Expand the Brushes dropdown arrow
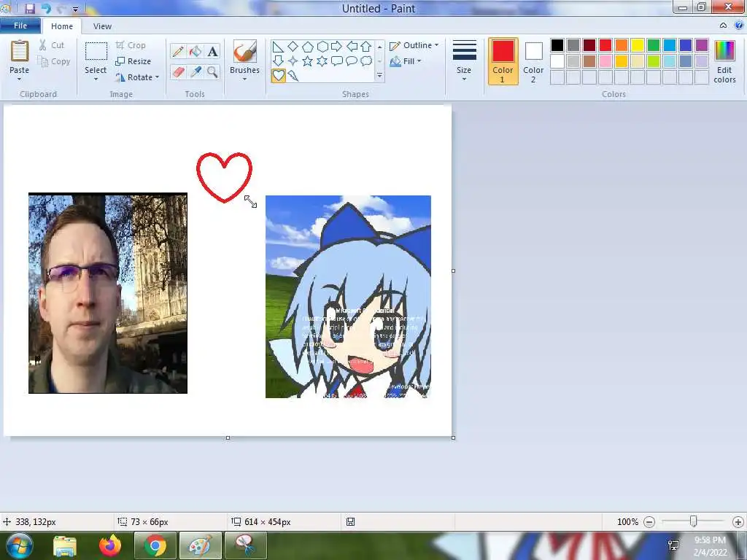The height and width of the screenshot is (560, 747). click(x=245, y=79)
